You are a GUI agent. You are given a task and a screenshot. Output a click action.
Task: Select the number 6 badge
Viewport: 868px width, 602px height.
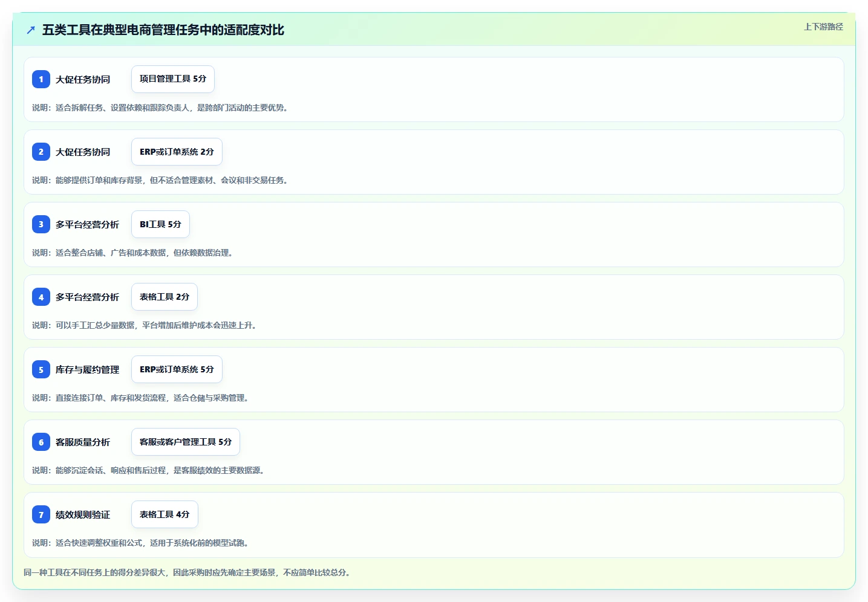click(41, 442)
